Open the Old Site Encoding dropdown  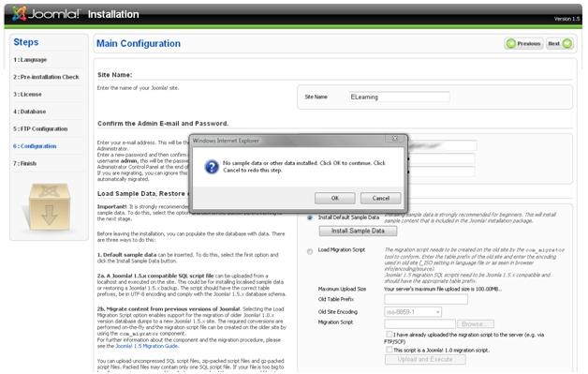click(413, 311)
